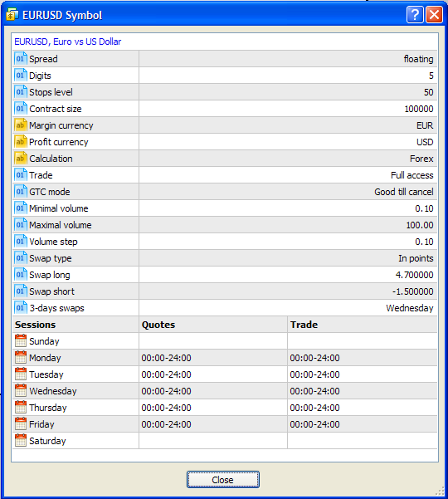Select the Stops level row label

(51, 92)
